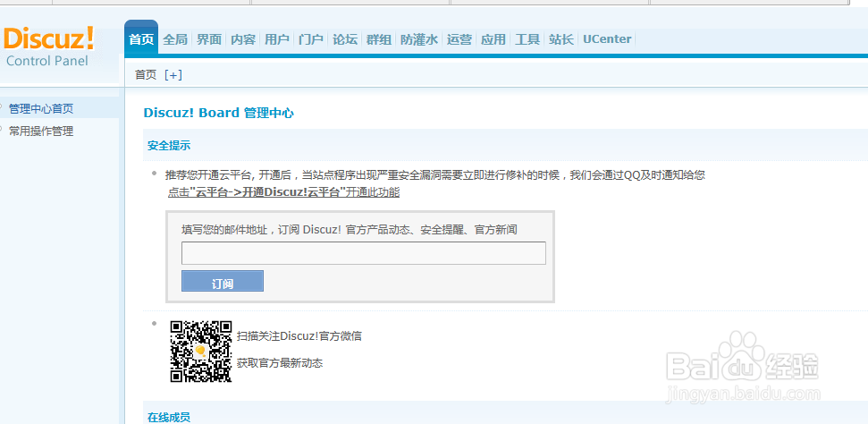
Task: Click the Discuz! WeChat QR code image
Action: point(200,351)
